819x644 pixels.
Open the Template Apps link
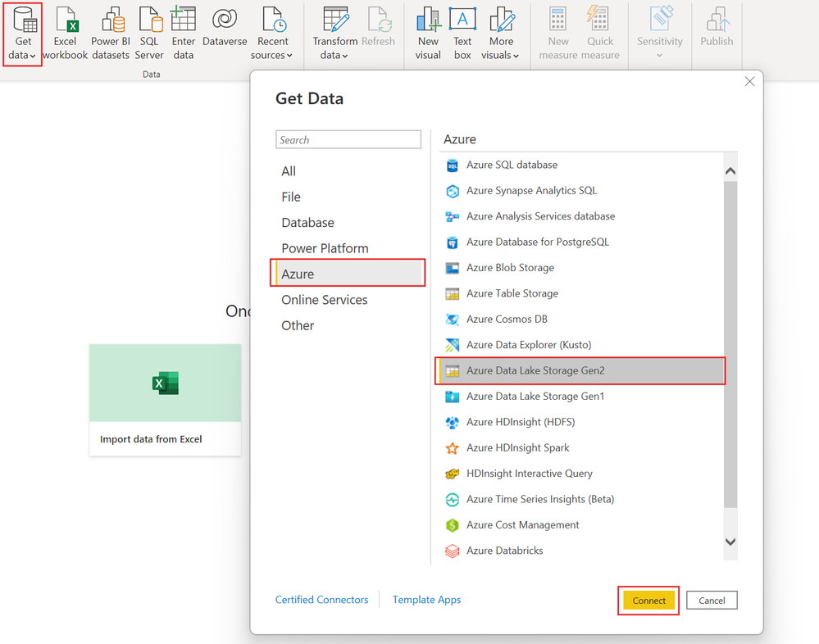(427, 600)
